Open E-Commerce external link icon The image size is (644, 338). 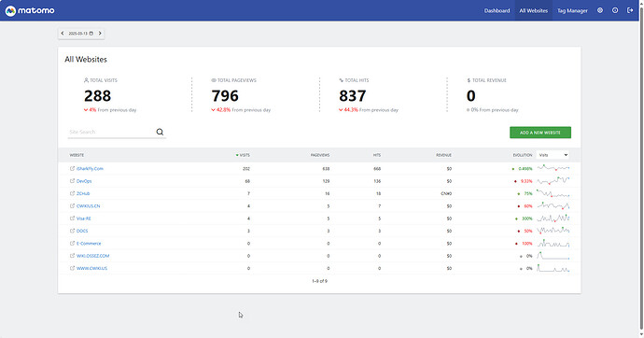(x=72, y=243)
